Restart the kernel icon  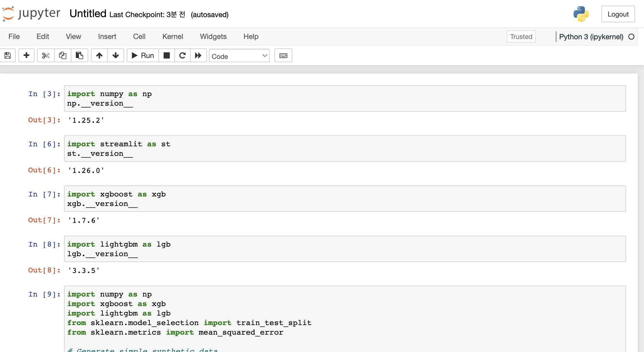point(182,55)
